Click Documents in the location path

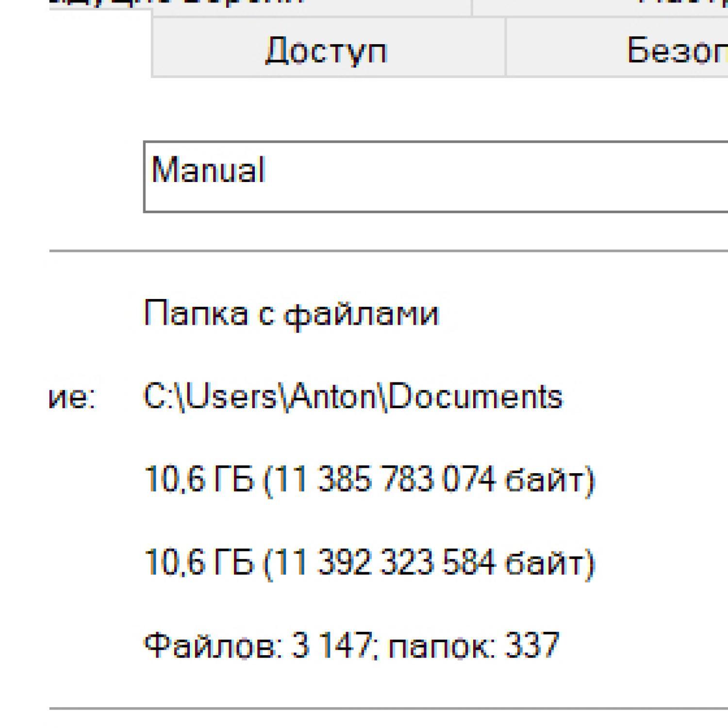(x=475, y=397)
